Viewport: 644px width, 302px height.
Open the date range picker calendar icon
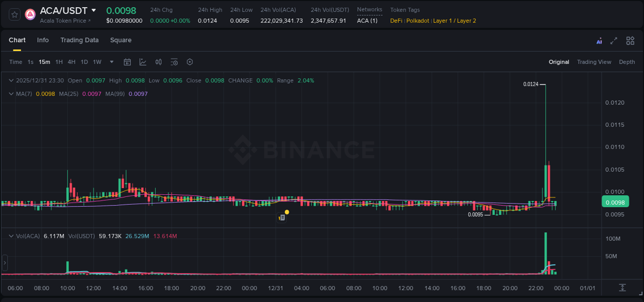(x=127, y=62)
